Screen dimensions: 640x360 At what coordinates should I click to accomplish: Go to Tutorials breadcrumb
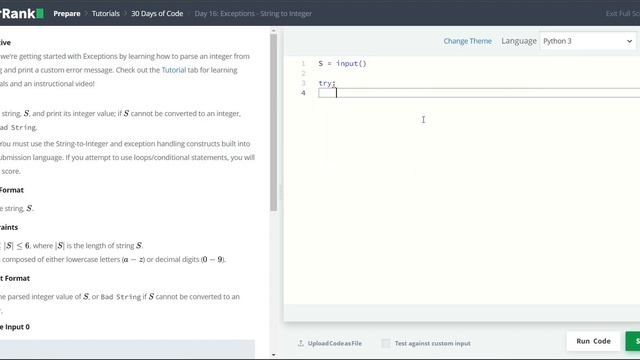(x=106, y=13)
